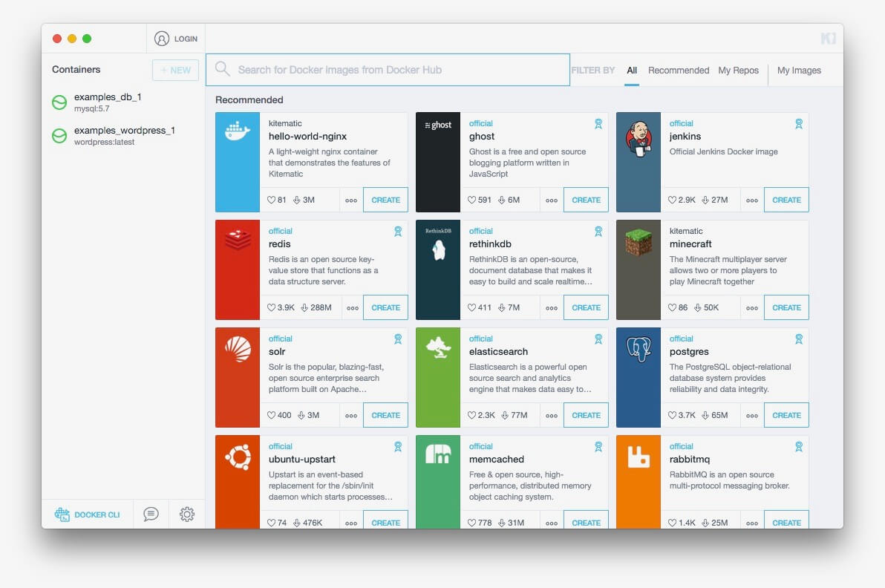The width and height of the screenshot is (885, 588).
Task: Open the Docker CLI via the whale icon
Action: click(x=62, y=514)
